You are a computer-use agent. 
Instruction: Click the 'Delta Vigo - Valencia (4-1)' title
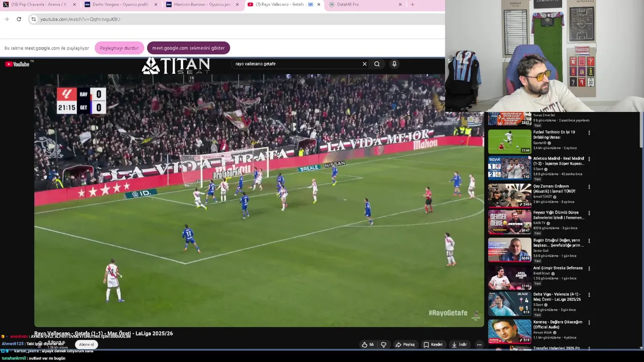click(557, 297)
